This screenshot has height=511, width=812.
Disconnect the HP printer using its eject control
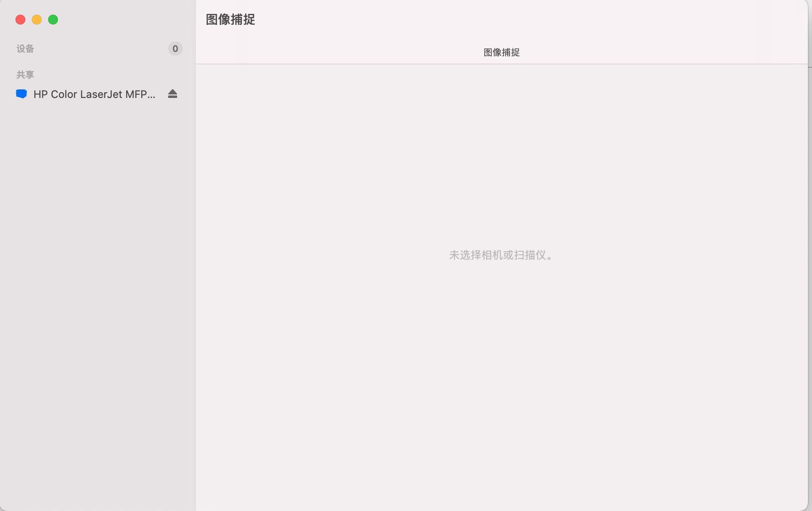click(x=172, y=94)
